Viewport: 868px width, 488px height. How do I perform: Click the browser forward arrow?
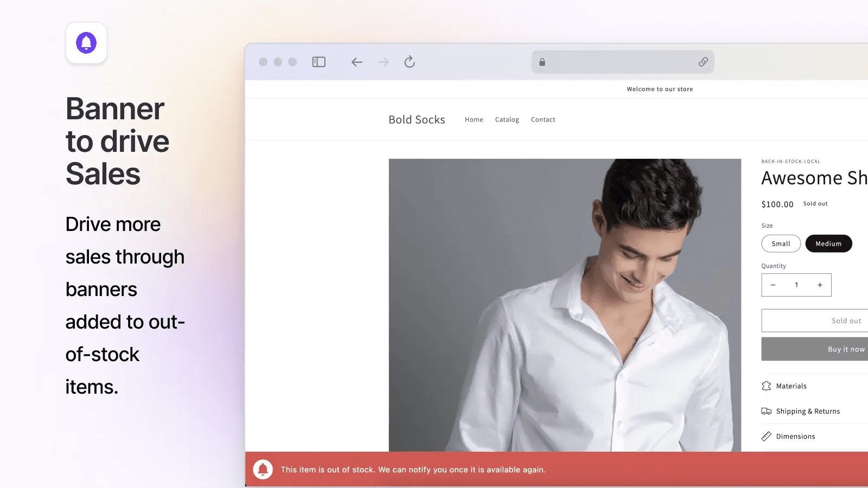pyautogui.click(x=383, y=62)
